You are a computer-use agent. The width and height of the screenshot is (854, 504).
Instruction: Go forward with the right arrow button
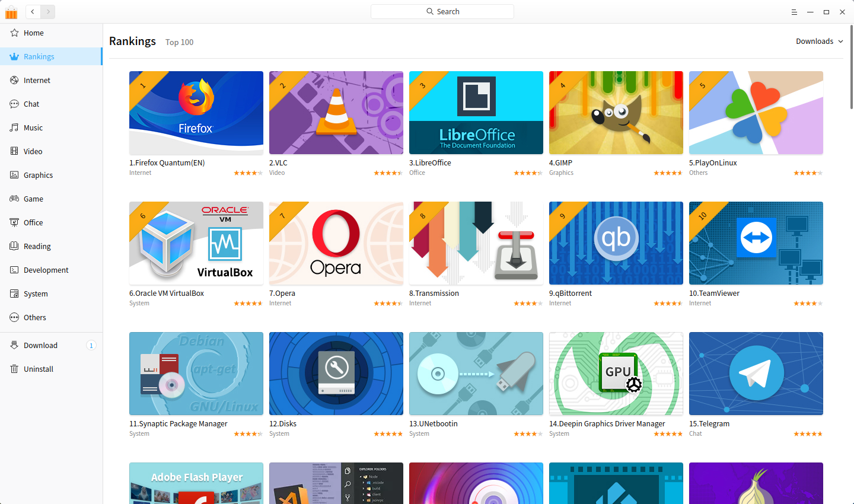click(x=48, y=11)
